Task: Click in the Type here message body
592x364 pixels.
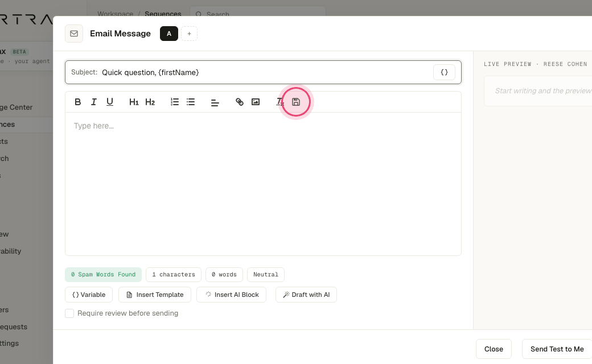Action: click(263, 184)
